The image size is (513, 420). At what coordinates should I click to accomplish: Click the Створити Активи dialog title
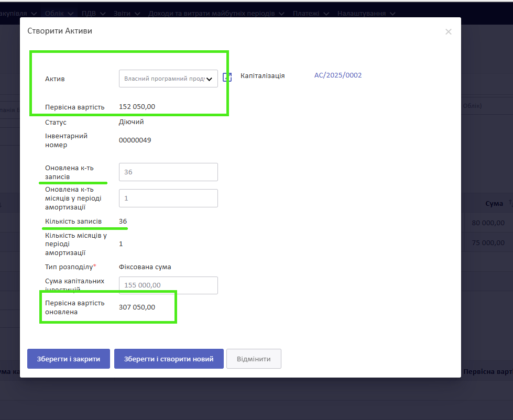coord(60,31)
